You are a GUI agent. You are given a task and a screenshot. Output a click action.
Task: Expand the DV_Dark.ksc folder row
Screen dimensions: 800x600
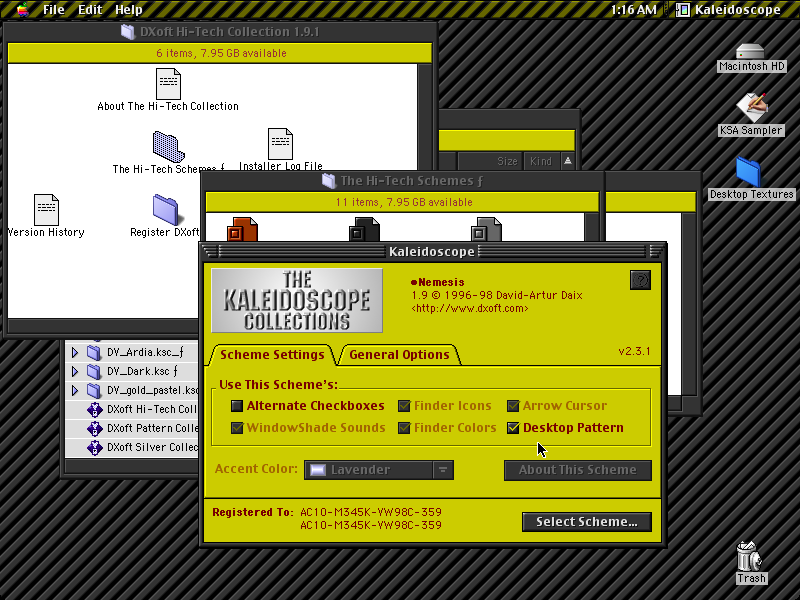pyautogui.click(x=75, y=371)
